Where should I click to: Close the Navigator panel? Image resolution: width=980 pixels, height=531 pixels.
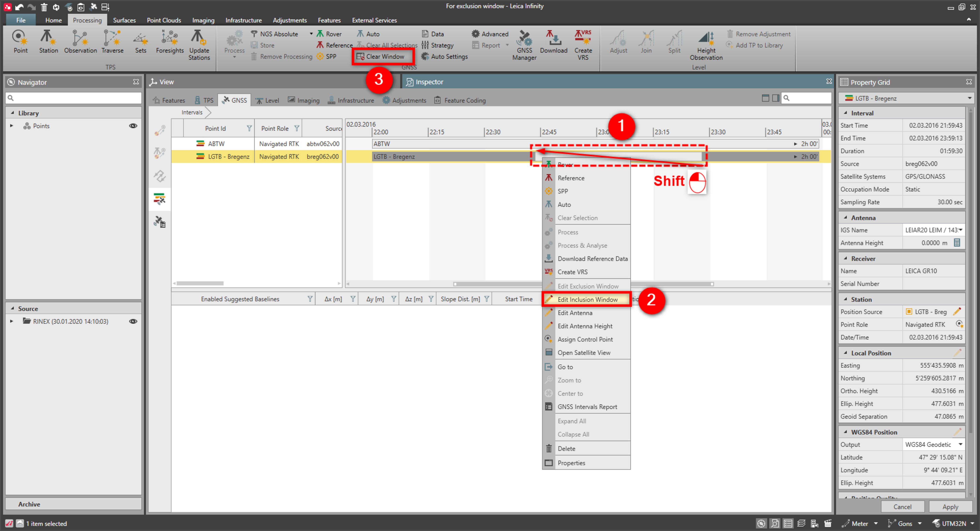pyautogui.click(x=136, y=82)
